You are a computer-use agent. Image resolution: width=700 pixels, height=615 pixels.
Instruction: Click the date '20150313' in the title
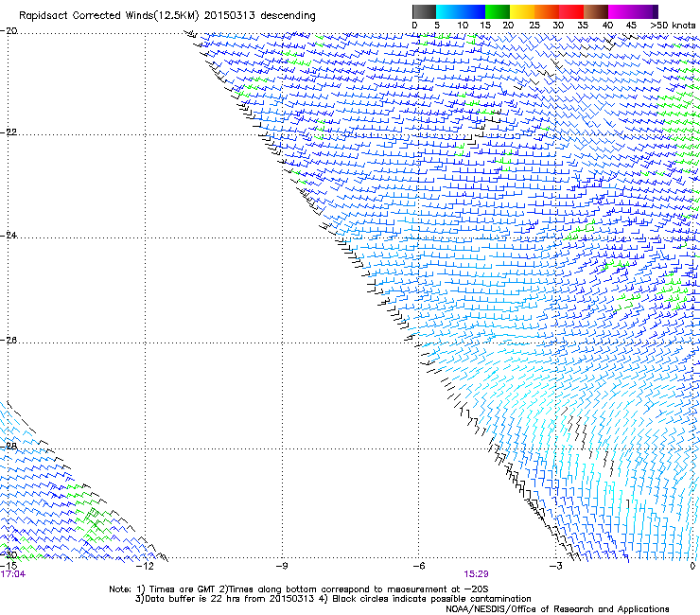coord(230,16)
